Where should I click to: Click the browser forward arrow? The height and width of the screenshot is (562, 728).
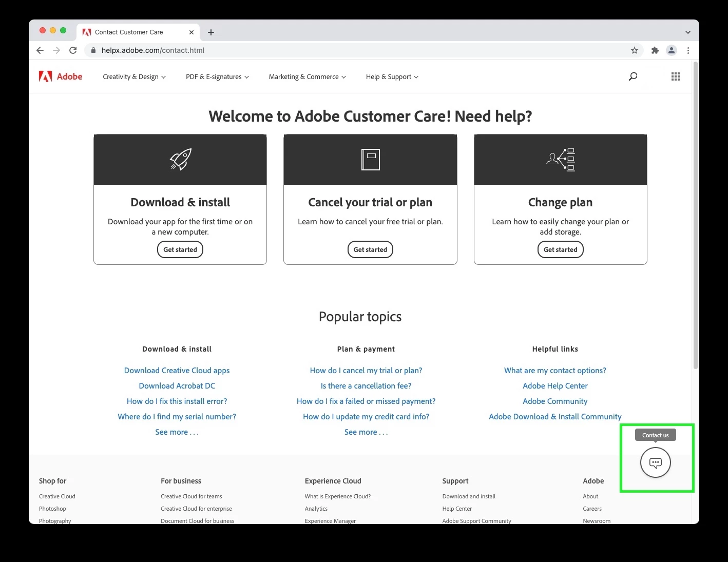56,50
